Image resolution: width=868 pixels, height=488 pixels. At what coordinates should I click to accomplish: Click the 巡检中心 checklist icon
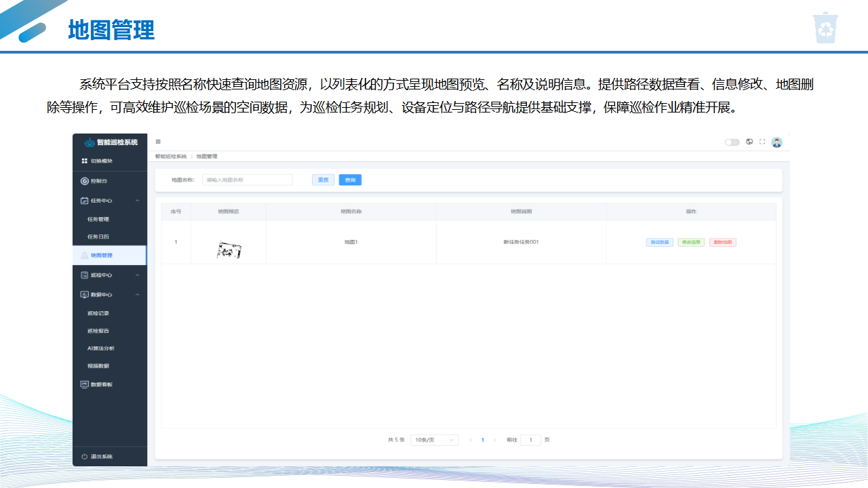click(x=85, y=275)
